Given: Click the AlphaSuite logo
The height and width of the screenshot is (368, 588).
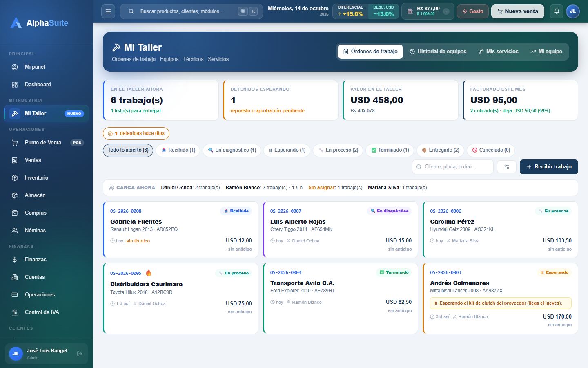Looking at the screenshot, I should (40, 23).
